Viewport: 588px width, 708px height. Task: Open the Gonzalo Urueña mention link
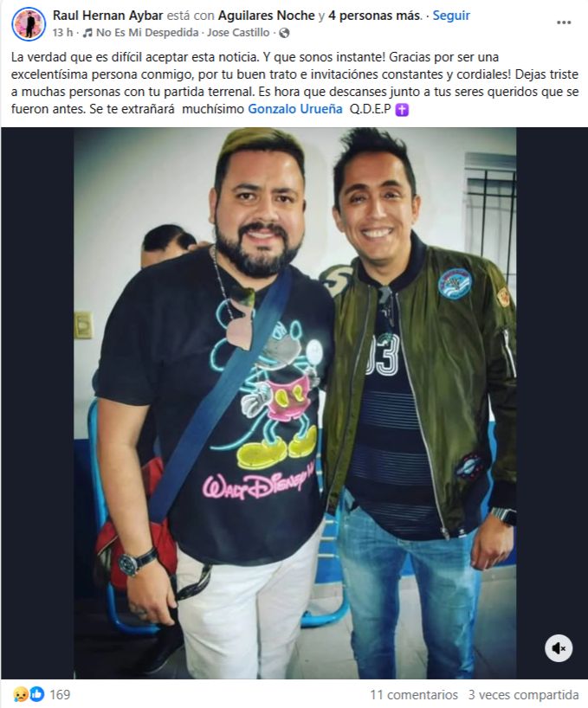(295, 109)
